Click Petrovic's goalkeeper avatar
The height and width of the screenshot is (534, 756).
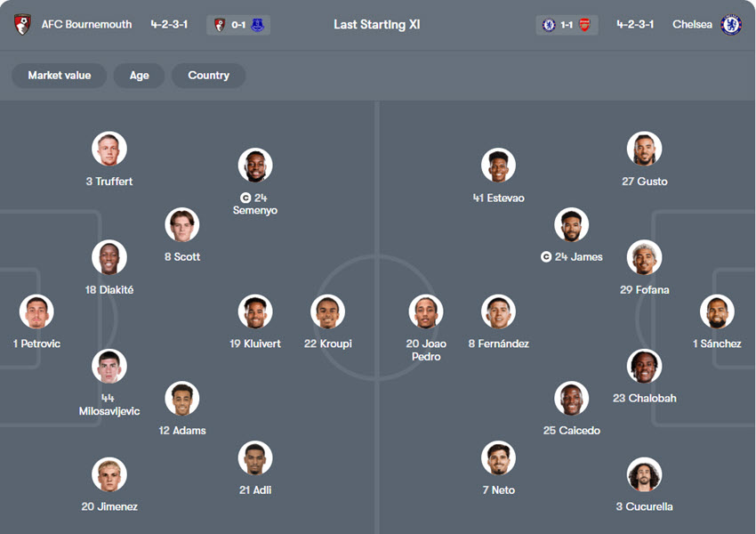point(36,312)
